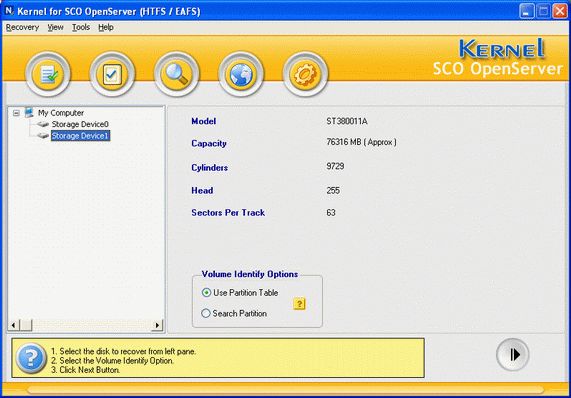Select Storage Device0 in the tree

(80, 125)
